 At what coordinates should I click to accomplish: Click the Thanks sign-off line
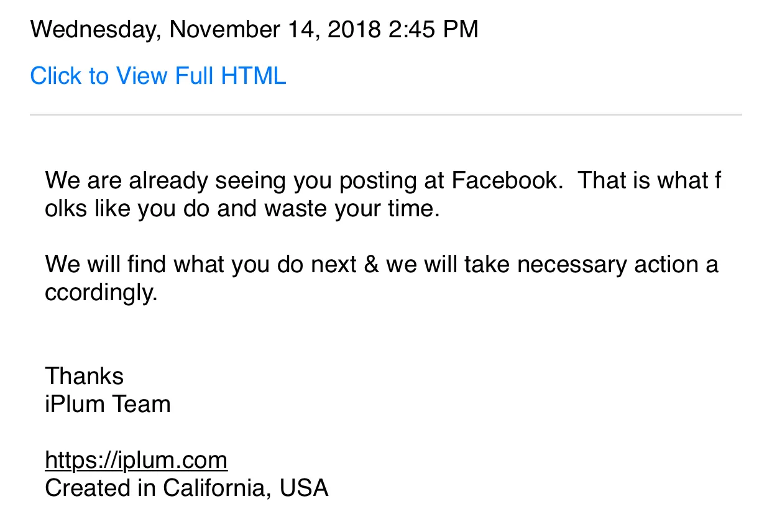[84, 376]
